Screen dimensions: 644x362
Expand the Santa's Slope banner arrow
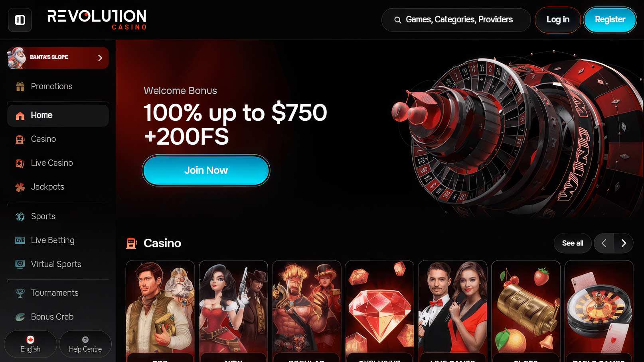pyautogui.click(x=100, y=58)
